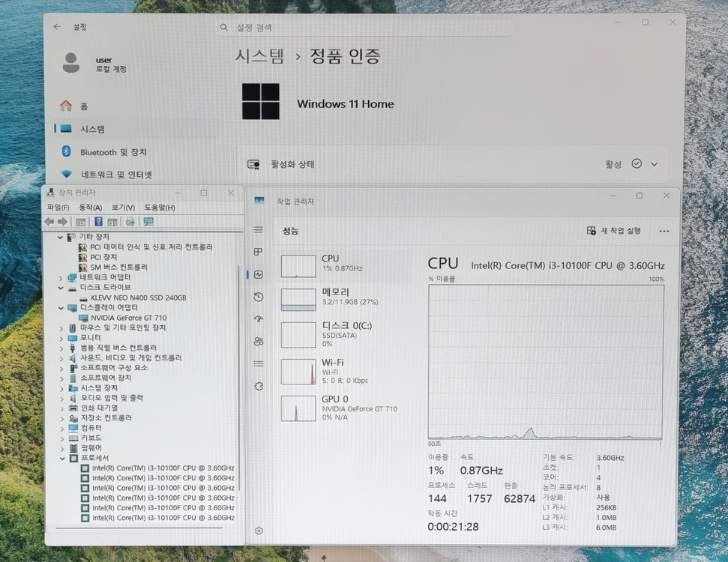The image size is (728, 562).
Task: Open 시스템 in Settings sidebar
Action: [93, 129]
